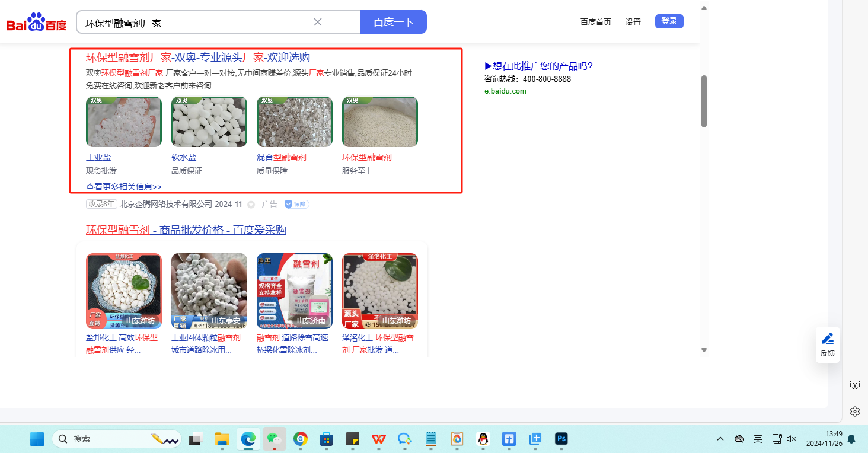
Task: Open Microsoft Store from the taskbar
Action: 327,439
